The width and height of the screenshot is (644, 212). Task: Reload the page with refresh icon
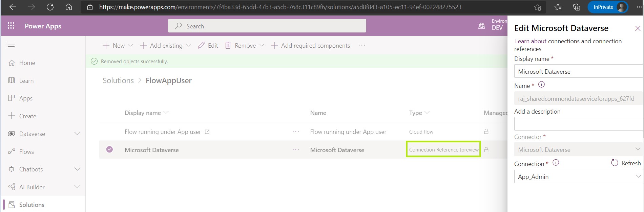[x=50, y=7]
